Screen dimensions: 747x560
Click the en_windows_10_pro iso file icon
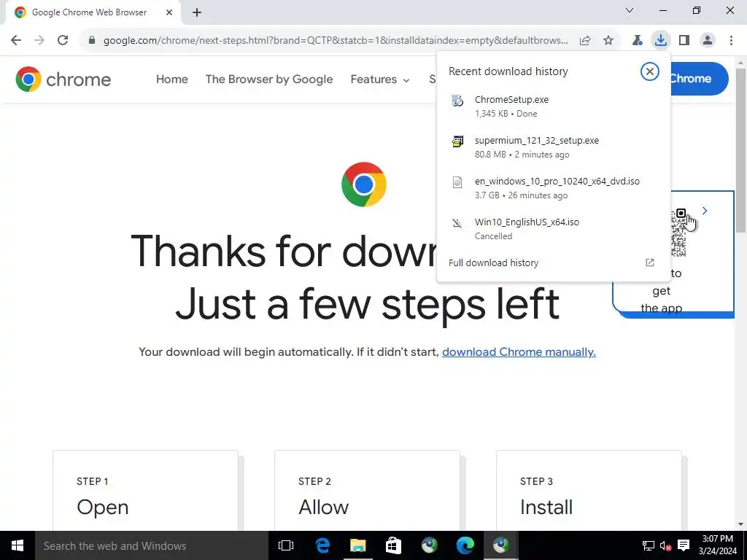point(457,182)
